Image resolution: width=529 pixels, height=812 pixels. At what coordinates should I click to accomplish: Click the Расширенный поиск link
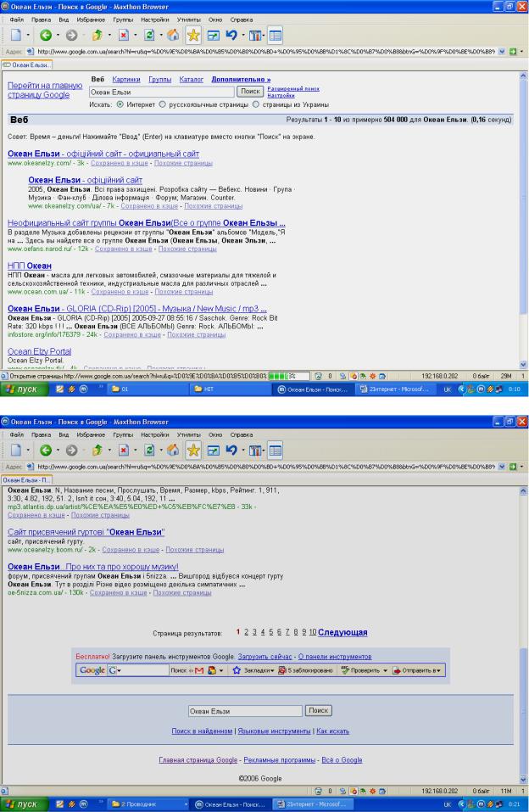[293, 88]
